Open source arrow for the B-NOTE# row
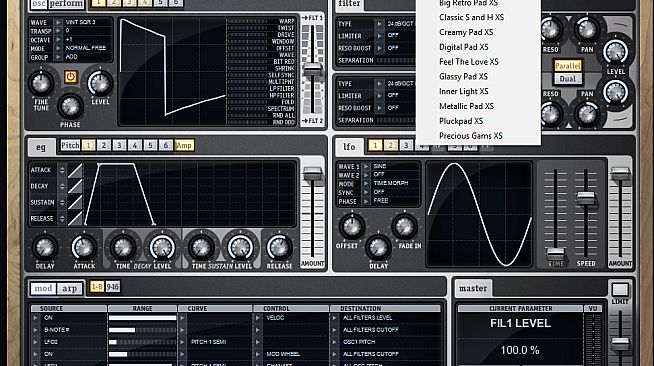Viewport: 654px width, 366px height. click(x=35, y=330)
